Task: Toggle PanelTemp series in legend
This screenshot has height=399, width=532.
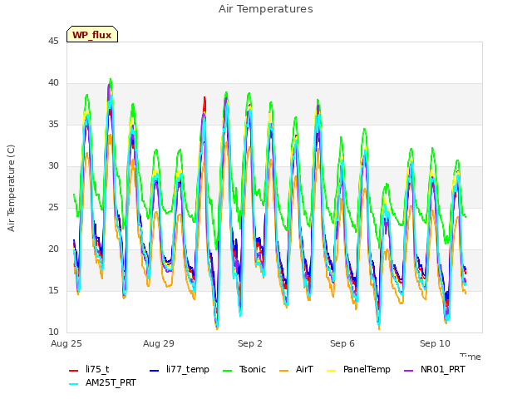Action: tap(358, 369)
